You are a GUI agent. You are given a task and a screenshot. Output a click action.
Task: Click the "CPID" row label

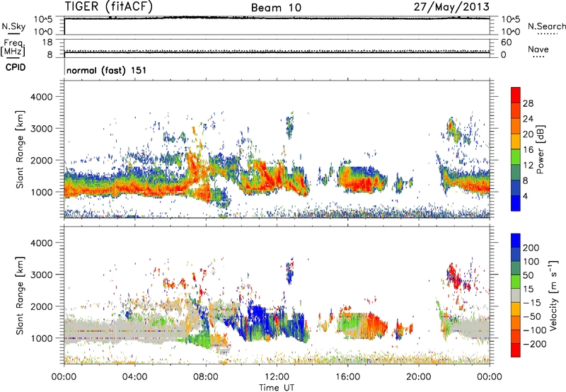[16, 67]
